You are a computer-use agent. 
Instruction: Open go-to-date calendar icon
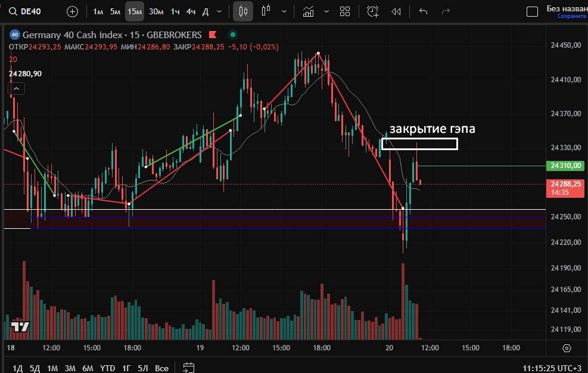click(189, 368)
